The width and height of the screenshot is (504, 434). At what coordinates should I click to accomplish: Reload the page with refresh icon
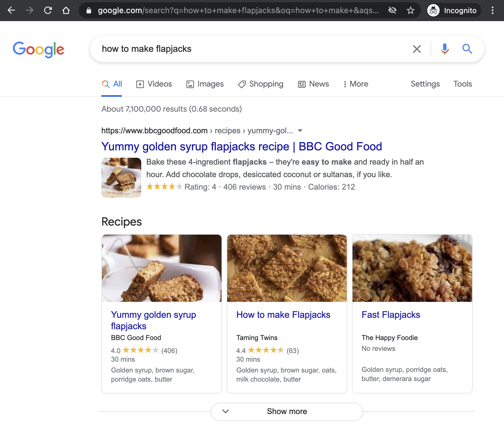[48, 11]
